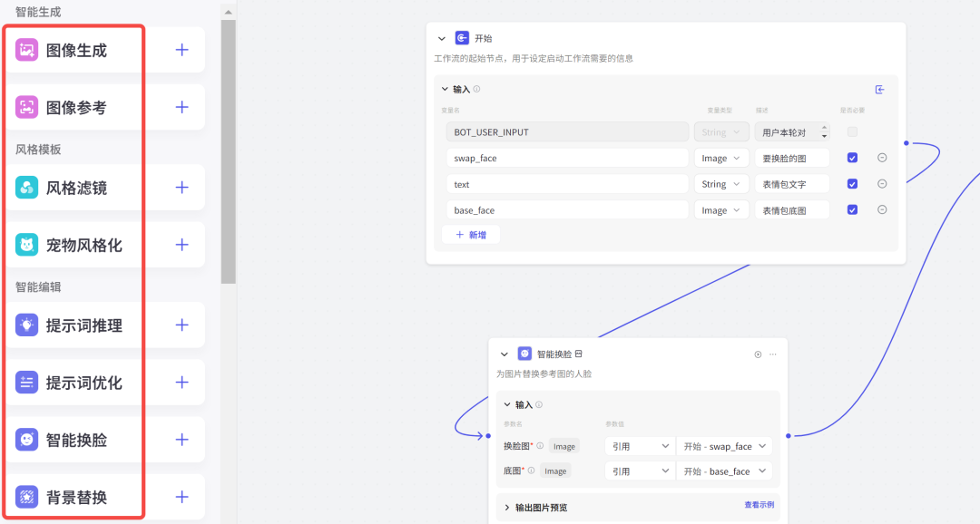Click the 背景替换 node icon
This screenshot has width=980, height=524.
pos(26,497)
